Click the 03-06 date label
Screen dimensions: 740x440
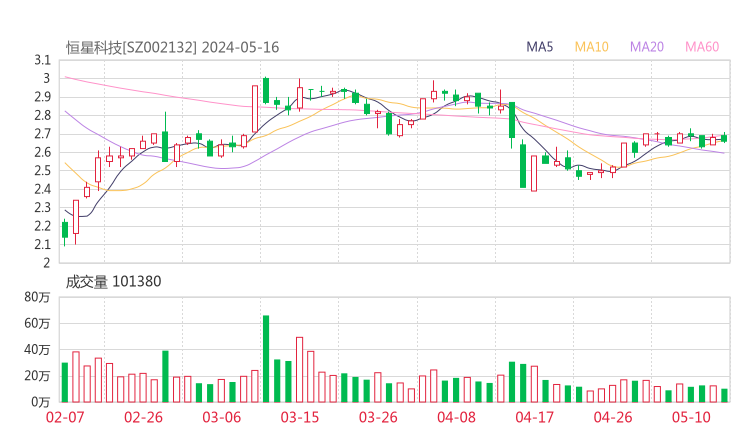click(221, 417)
